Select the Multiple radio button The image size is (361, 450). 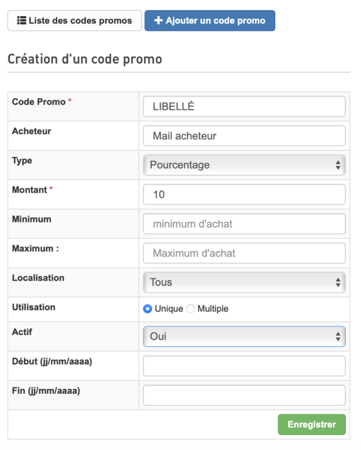coord(191,309)
